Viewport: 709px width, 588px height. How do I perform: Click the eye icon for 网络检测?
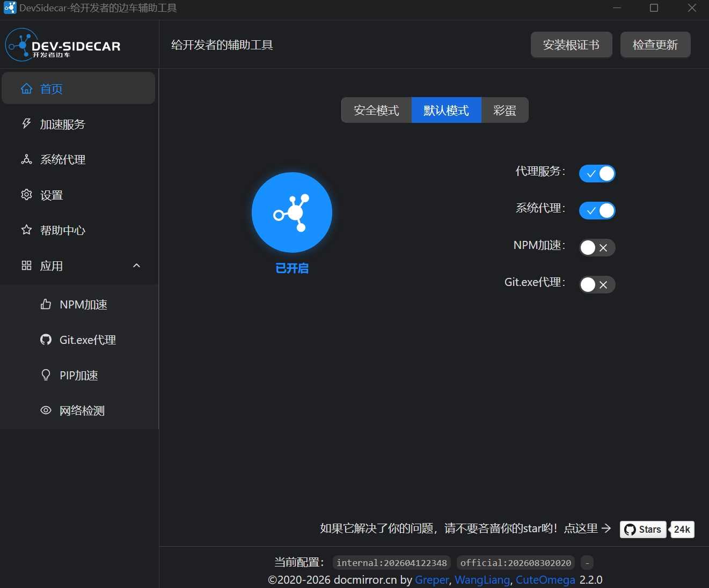point(46,410)
